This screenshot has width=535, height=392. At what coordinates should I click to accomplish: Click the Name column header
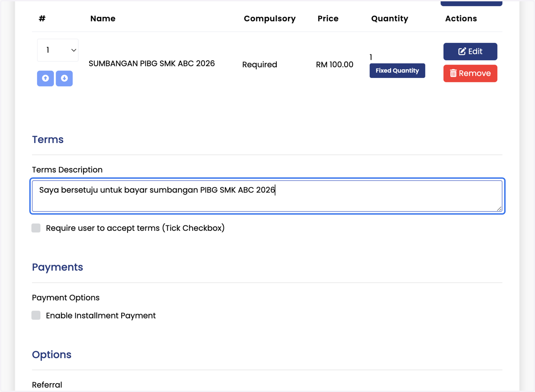[x=103, y=19]
